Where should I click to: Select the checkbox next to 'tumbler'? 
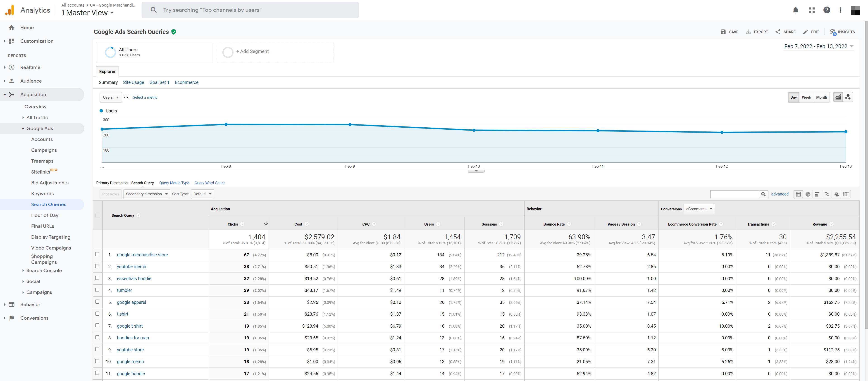point(97,290)
